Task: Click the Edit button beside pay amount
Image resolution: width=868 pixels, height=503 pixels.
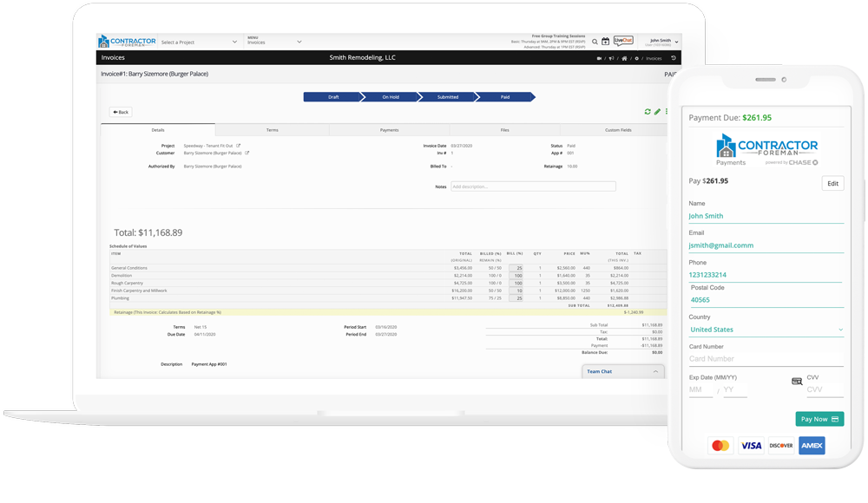Action: tap(832, 183)
